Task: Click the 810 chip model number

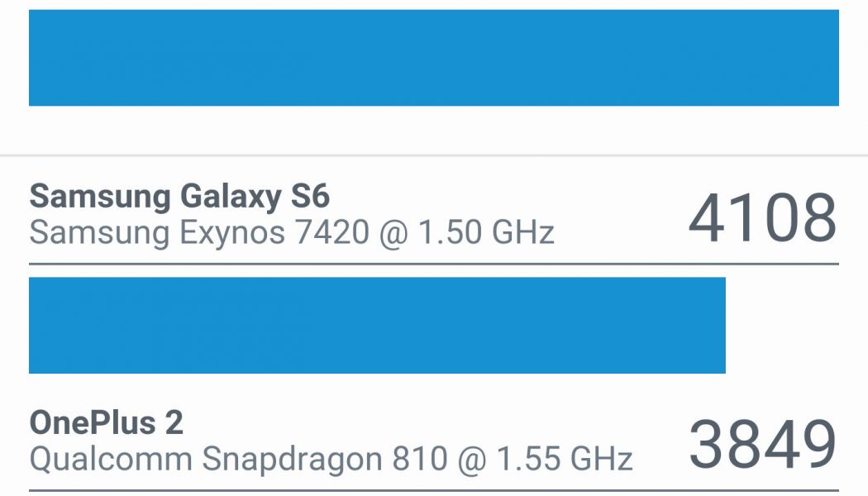Action: (x=411, y=459)
